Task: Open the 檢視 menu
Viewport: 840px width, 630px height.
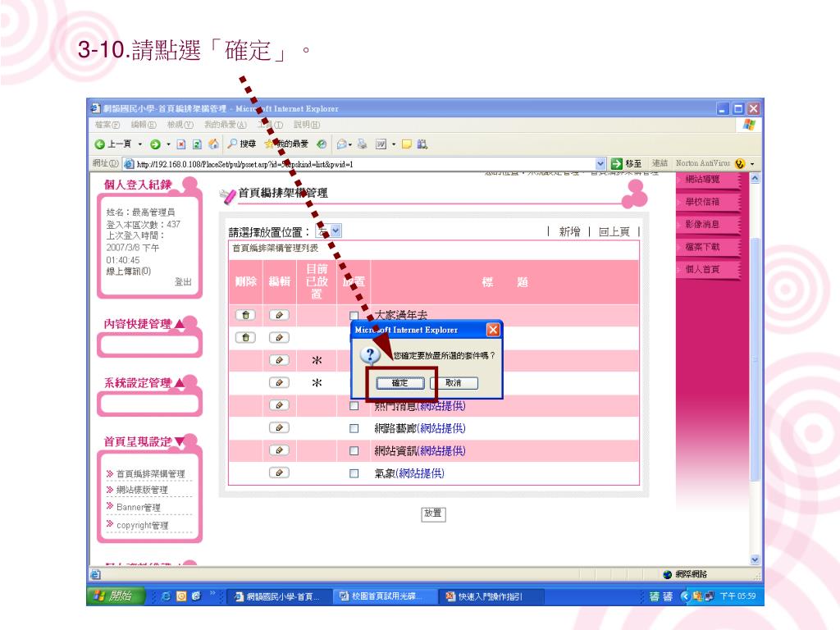Action: pos(180,125)
